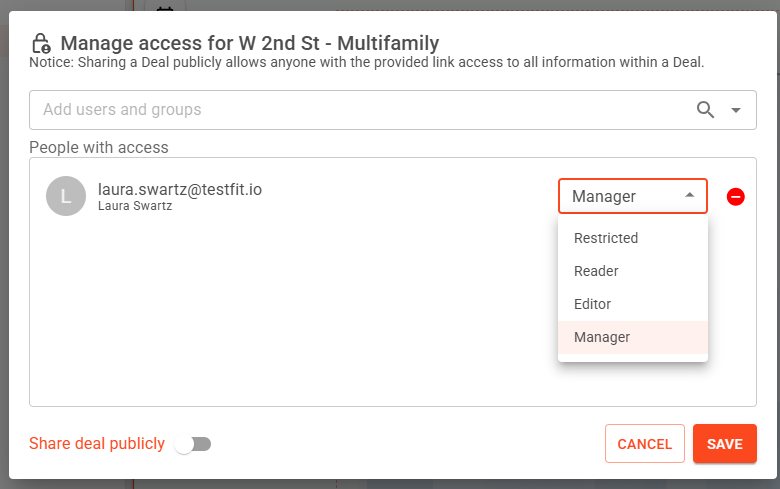
Task: Remove Laura Swartz with red minus icon
Action: click(x=735, y=197)
